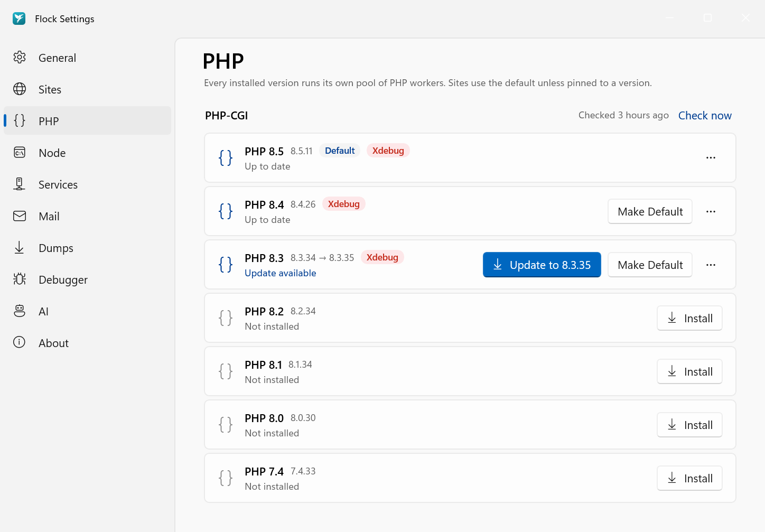This screenshot has width=765, height=532.
Task: Install PHP 8.0
Action: 689,425
